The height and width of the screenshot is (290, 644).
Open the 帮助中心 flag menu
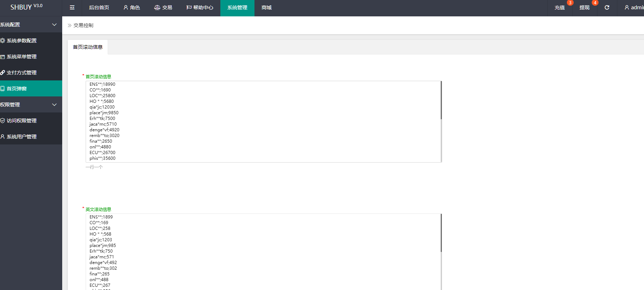tap(200, 7)
